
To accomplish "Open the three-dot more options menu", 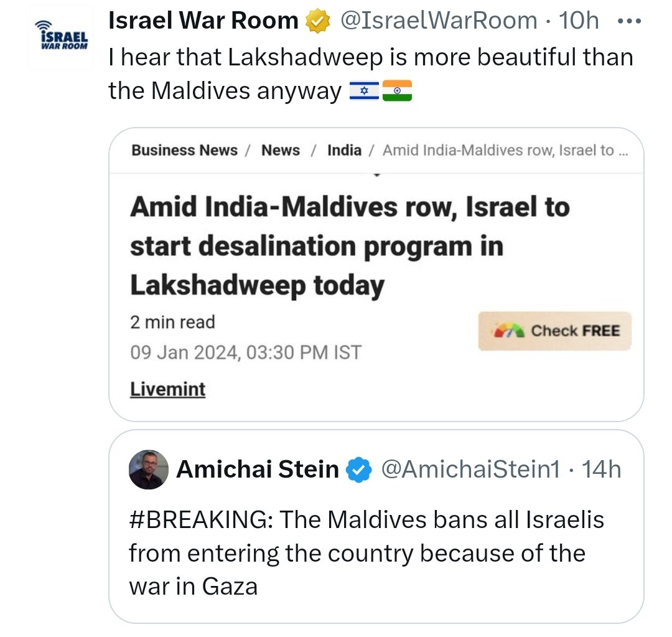I will pos(628,21).
